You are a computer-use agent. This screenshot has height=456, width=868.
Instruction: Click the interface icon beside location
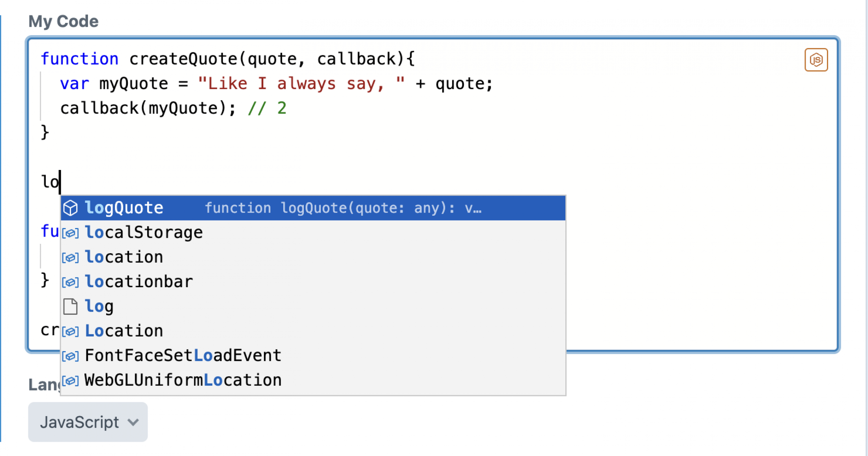(x=70, y=257)
